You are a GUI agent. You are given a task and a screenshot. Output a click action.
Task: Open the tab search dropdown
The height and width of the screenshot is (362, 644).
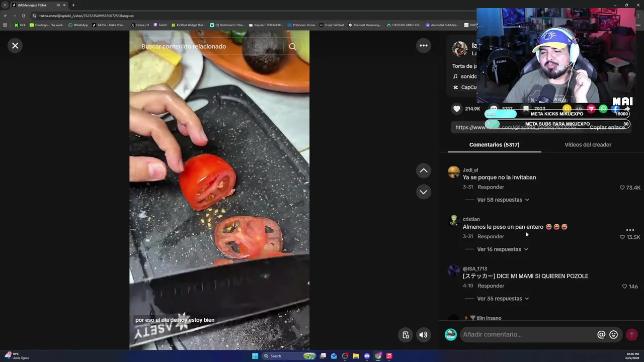pyautogui.click(x=5, y=5)
